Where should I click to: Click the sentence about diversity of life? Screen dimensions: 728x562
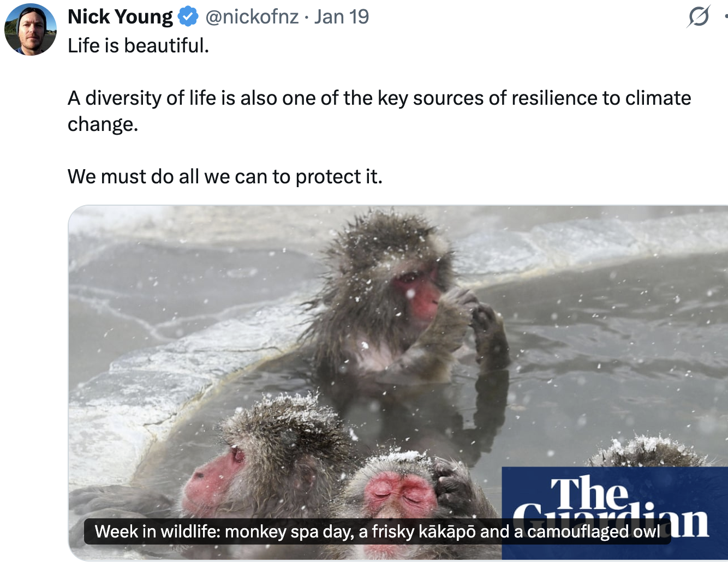coord(379,111)
